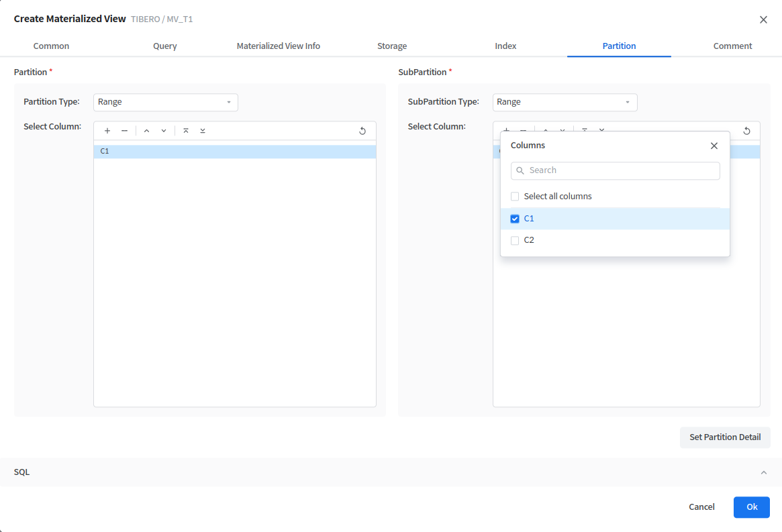Click the Set Partition Detail button
Image resolution: width=782 pixels, height=532 pixels.
pyautogui.click(x=725, y=437)
